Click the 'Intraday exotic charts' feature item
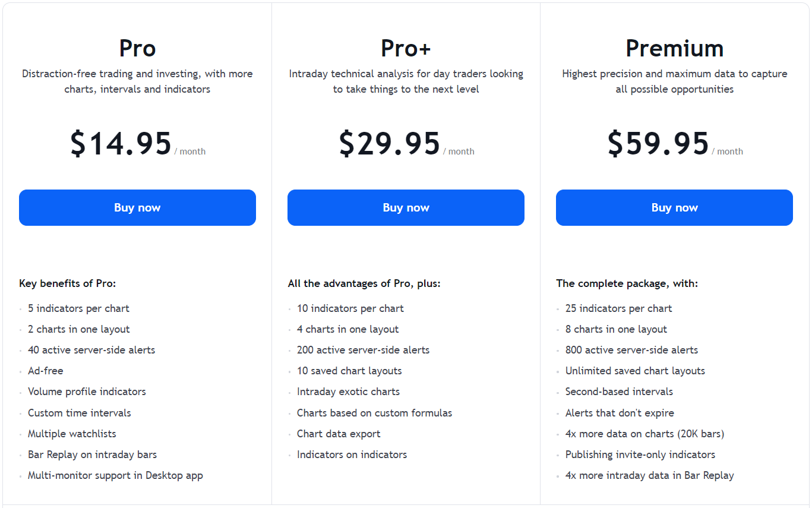The height and width of the screenshot is (508, 812). pyautogui.click(x=347, y=392)
